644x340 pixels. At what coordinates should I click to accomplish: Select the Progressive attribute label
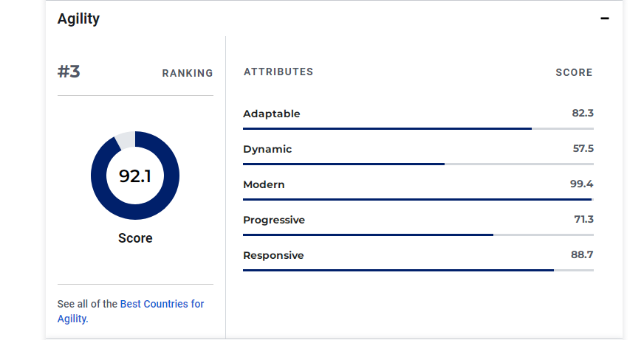pyautogui.click(x=274, y=220)
